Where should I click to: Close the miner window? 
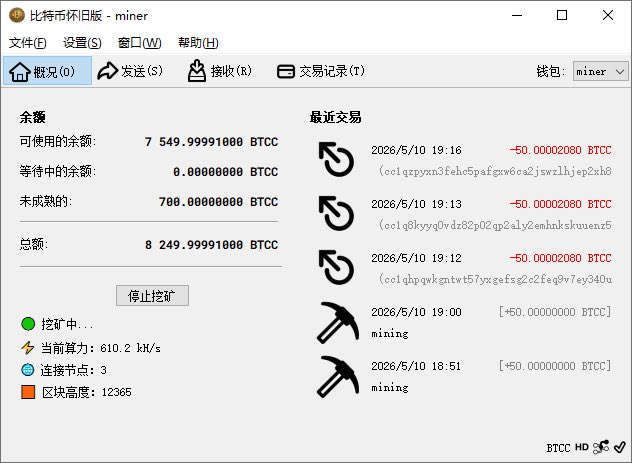coord(608,15)
